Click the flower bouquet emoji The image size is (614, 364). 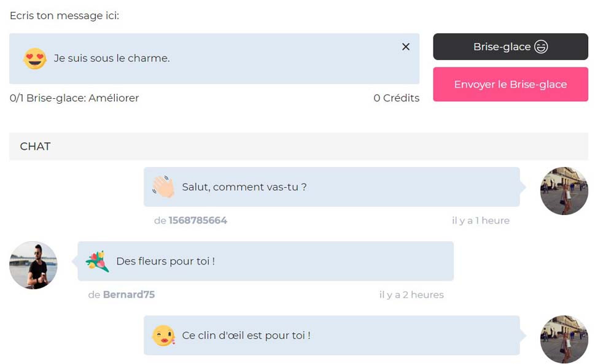[97, 261]
